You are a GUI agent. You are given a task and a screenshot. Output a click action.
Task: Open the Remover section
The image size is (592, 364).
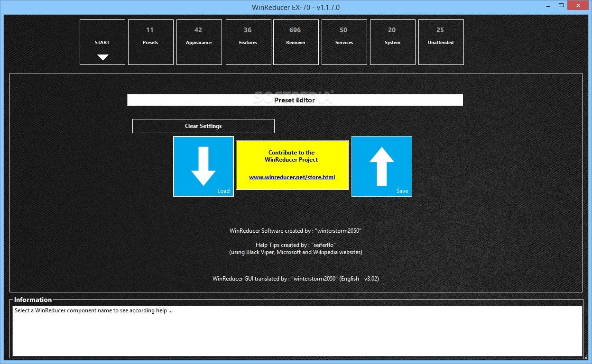296,42
